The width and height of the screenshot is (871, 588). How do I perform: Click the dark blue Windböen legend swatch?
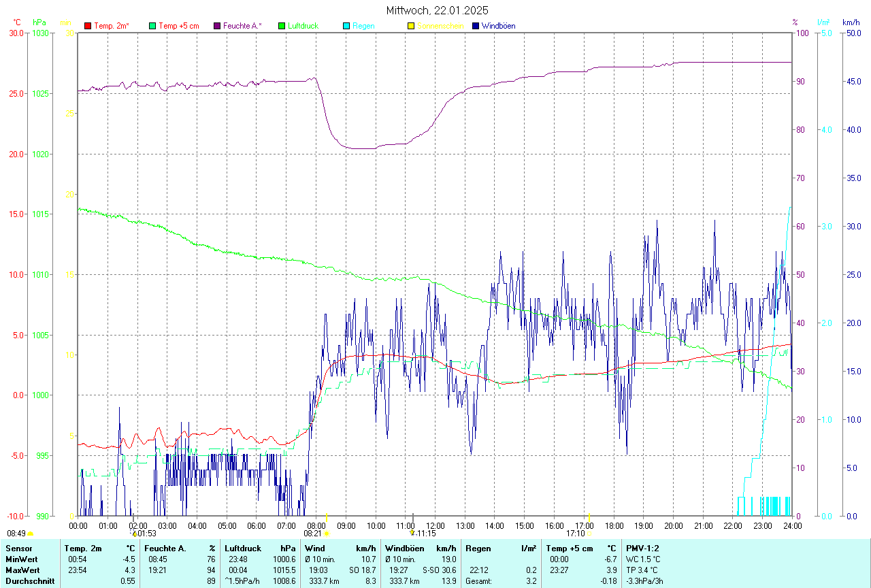pos(476,26)
